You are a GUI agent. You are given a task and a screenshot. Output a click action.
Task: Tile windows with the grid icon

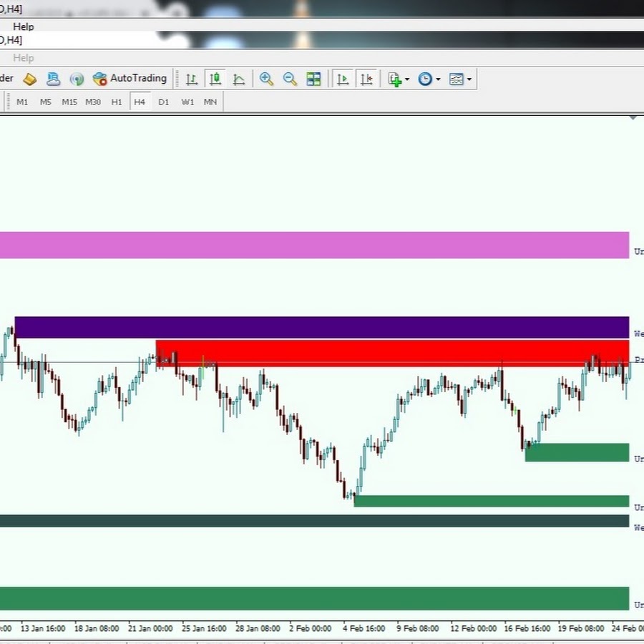313,79
